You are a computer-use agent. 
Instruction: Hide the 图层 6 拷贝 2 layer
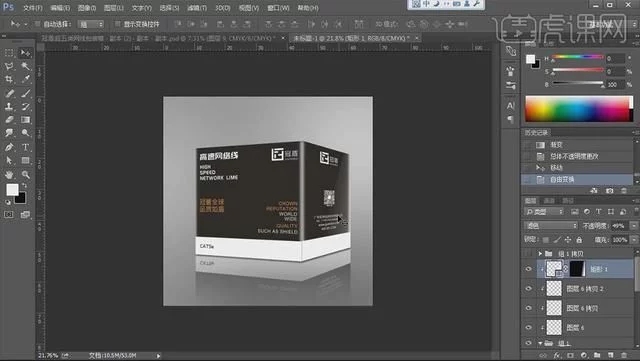[529, 289]
